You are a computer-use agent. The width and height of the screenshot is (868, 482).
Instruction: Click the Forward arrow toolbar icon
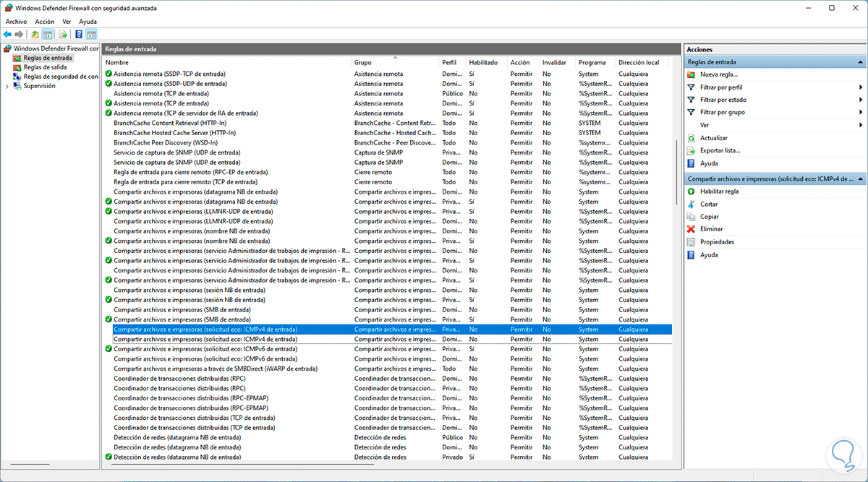[x=18, y=34]
